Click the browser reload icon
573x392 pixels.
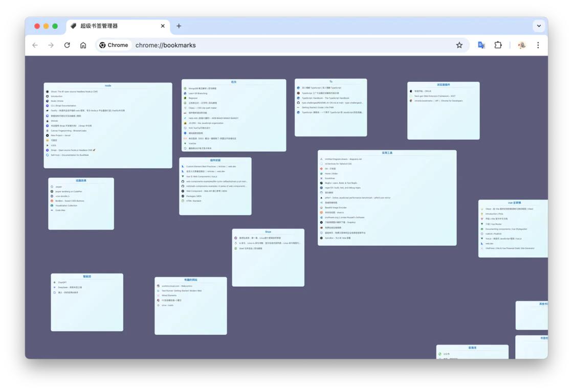(67, 45)
